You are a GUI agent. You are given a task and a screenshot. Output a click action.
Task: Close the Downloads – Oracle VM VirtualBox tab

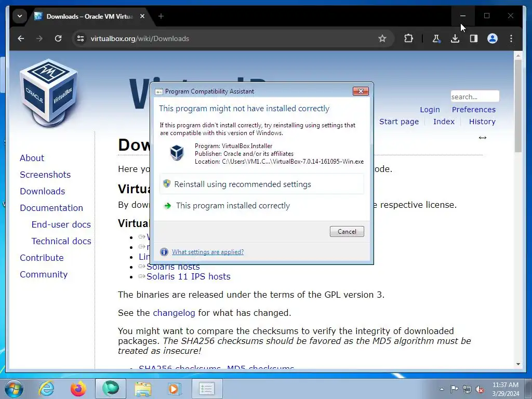142,16
